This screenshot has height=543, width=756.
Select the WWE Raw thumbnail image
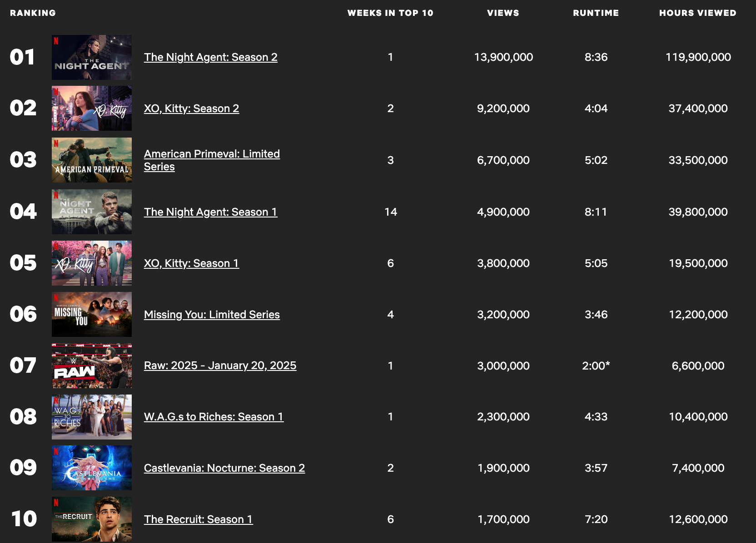coord(92,366)
